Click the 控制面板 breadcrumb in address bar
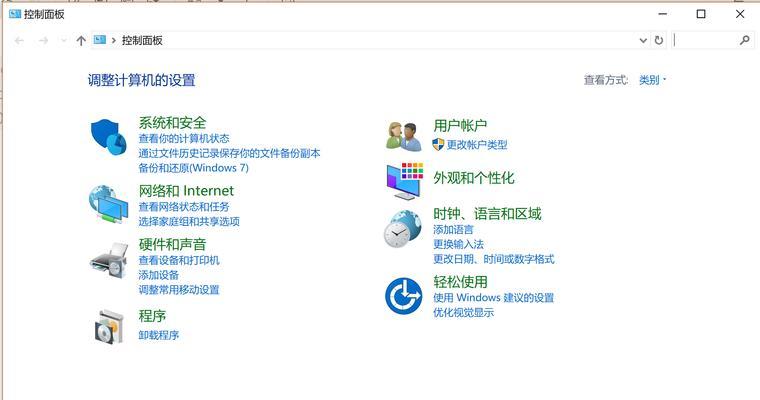 (142, 41)
